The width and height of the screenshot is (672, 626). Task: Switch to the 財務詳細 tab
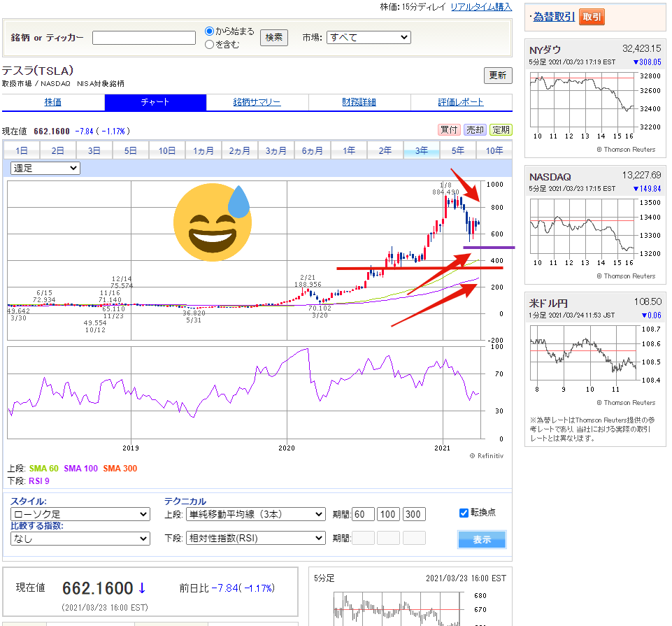(359, 102)
